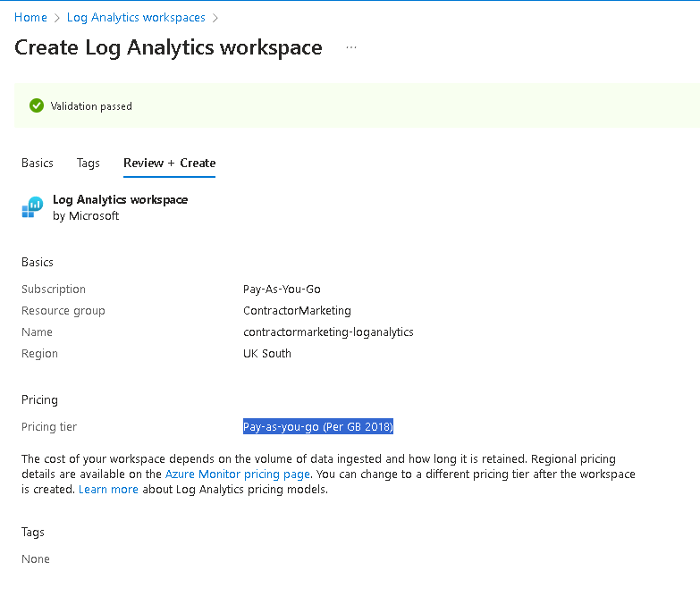Click the Tags section heading above None
The width and height of the screenshot is (700, 613).
[x=33, y=533]
